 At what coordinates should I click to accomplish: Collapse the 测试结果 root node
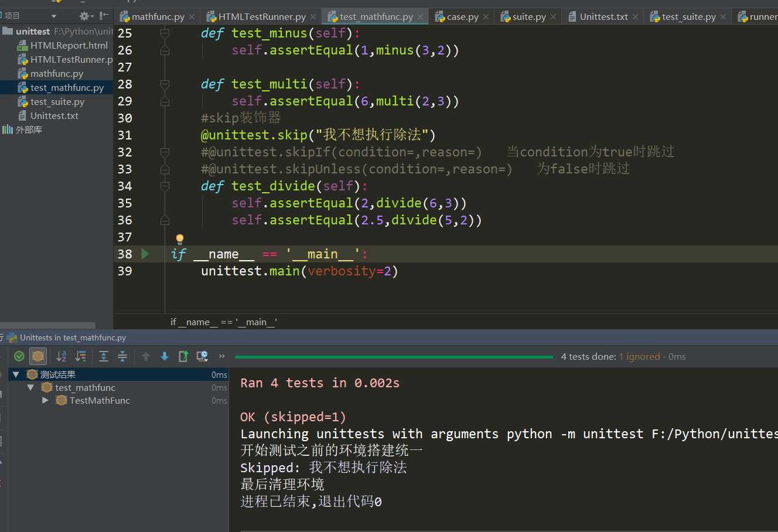coord(16,374)
